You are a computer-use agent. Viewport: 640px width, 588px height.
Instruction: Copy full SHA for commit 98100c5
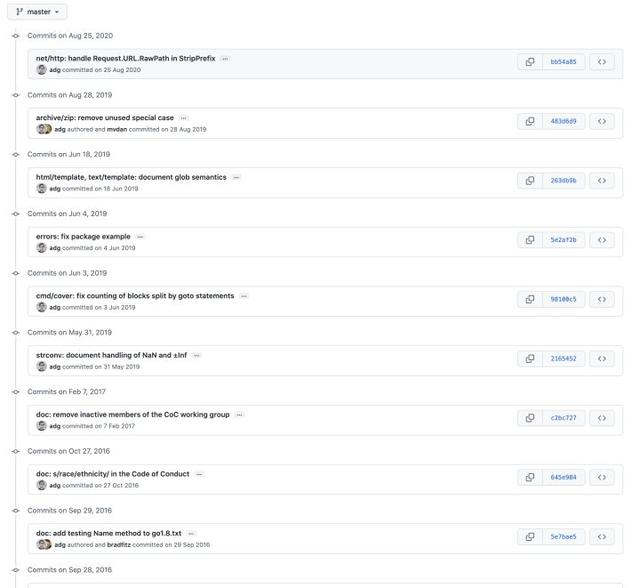pyautogui.click(x=530, y=300)
